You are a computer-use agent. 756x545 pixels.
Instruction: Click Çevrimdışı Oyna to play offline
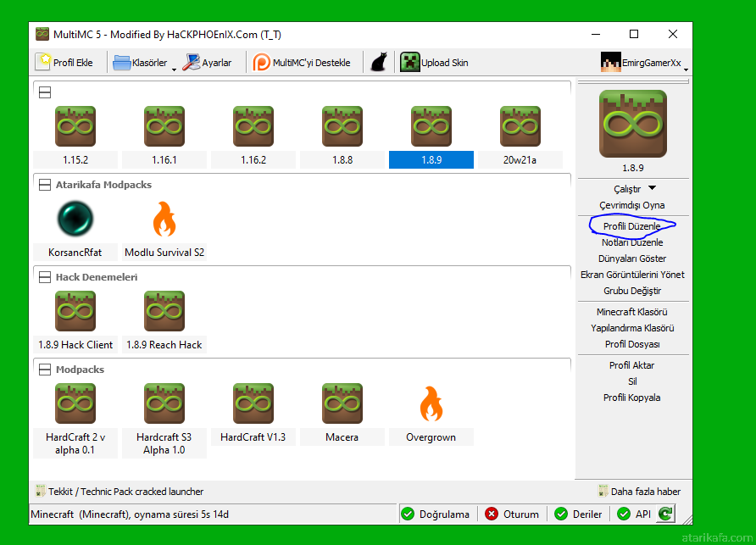pyautogui.click(x=632, y=205)
